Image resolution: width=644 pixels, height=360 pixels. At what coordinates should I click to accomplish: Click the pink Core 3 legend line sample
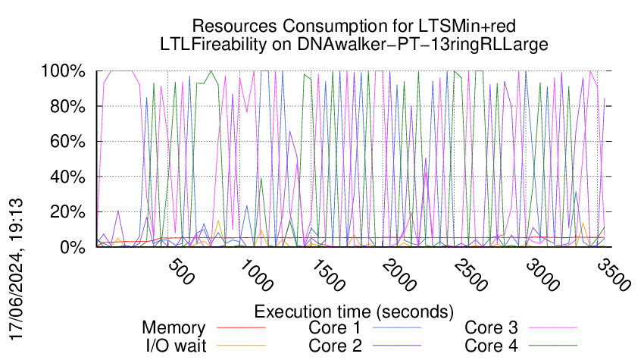(553, 328)
